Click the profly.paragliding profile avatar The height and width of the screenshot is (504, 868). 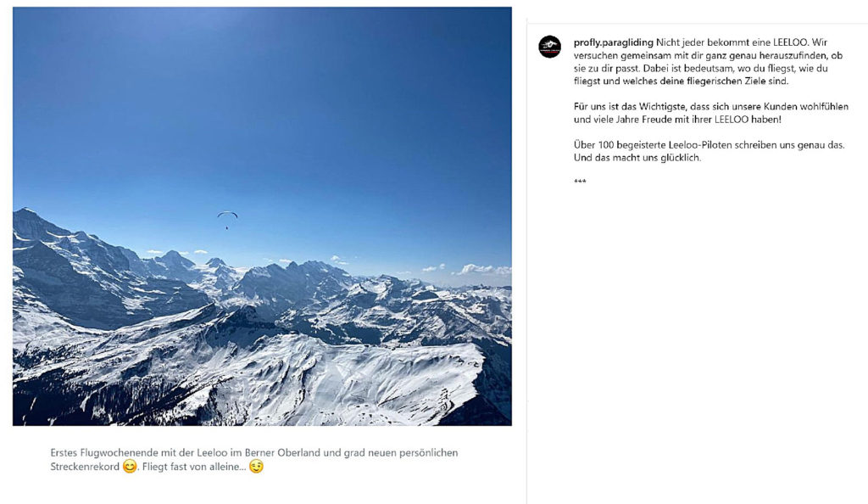549,47
